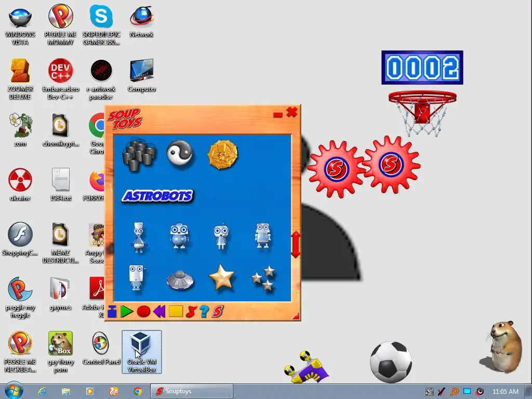Start playback with the green play button
The height and width of the screenshot is (399, 532).
(x=127, y=312)
